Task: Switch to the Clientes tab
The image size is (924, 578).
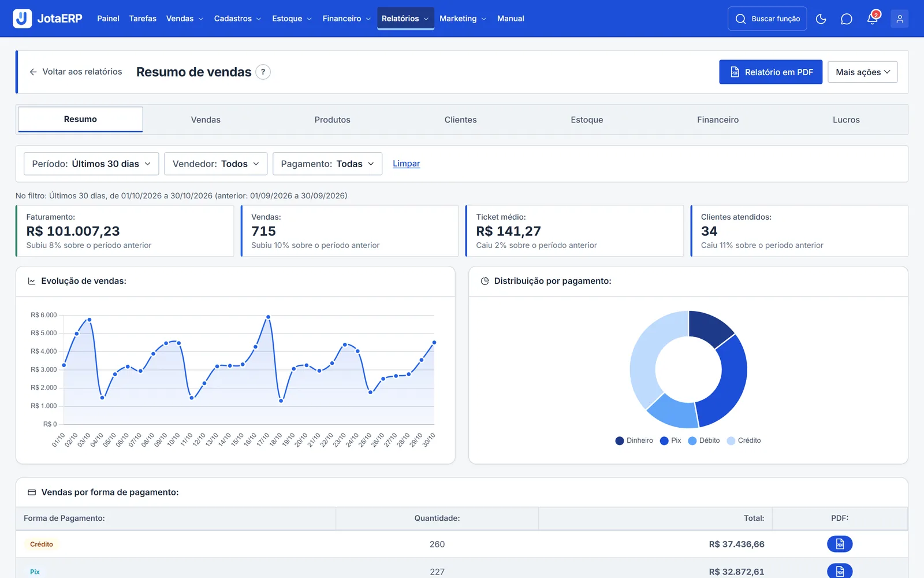Action: pos(460,120)
